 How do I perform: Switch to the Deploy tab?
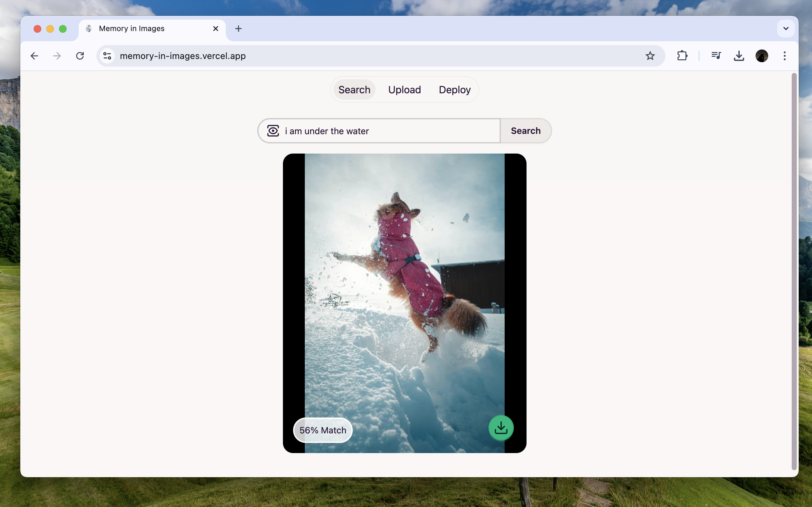tap(455, 90)
